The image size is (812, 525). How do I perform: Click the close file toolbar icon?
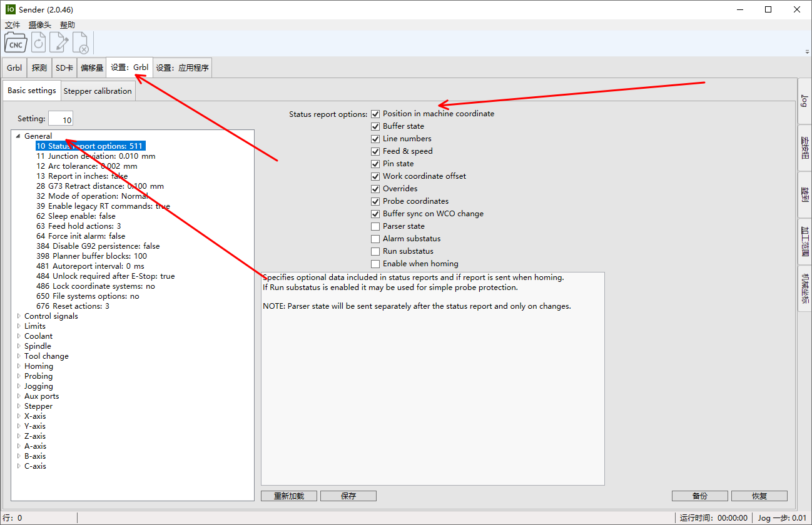[x=81, y=43]
